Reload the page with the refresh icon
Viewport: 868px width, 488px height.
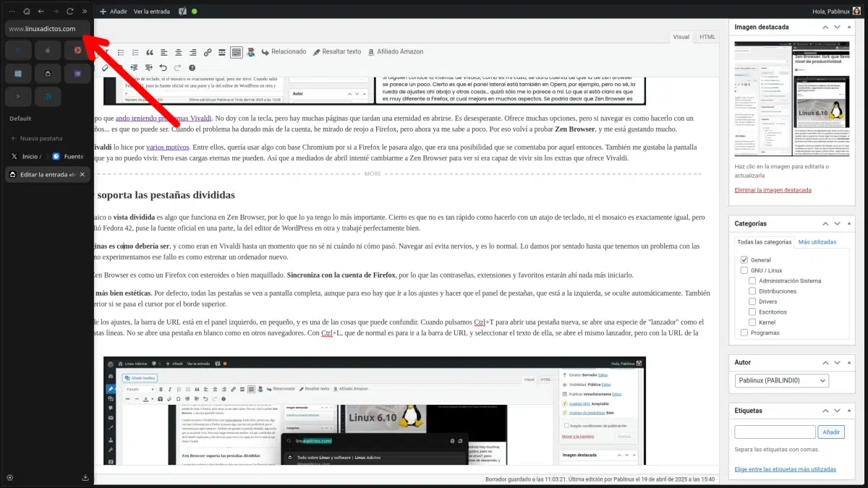[x=70, y=12]
